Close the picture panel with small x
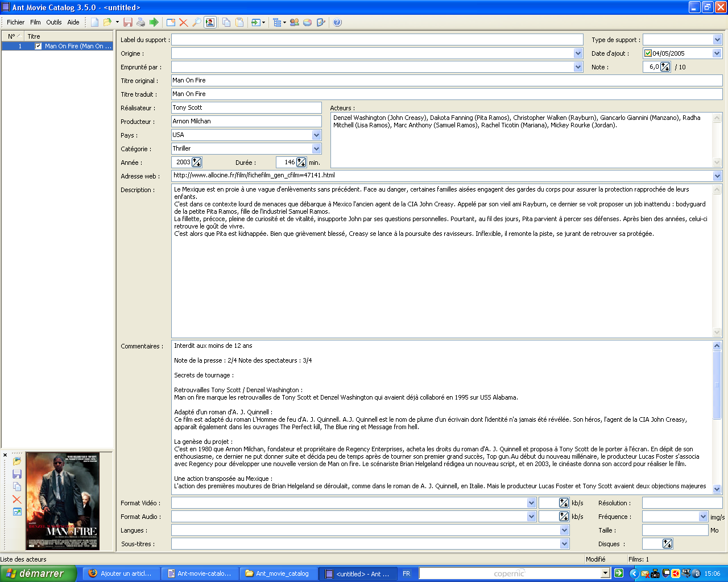 click(x=5, y=455)
